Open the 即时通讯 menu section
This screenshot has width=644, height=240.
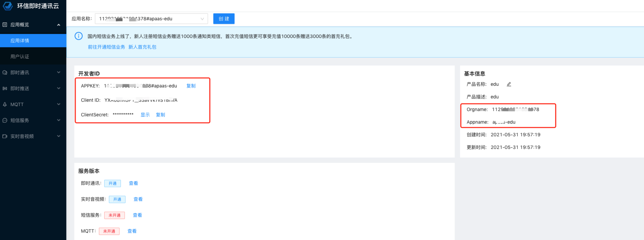coord(33,72)
